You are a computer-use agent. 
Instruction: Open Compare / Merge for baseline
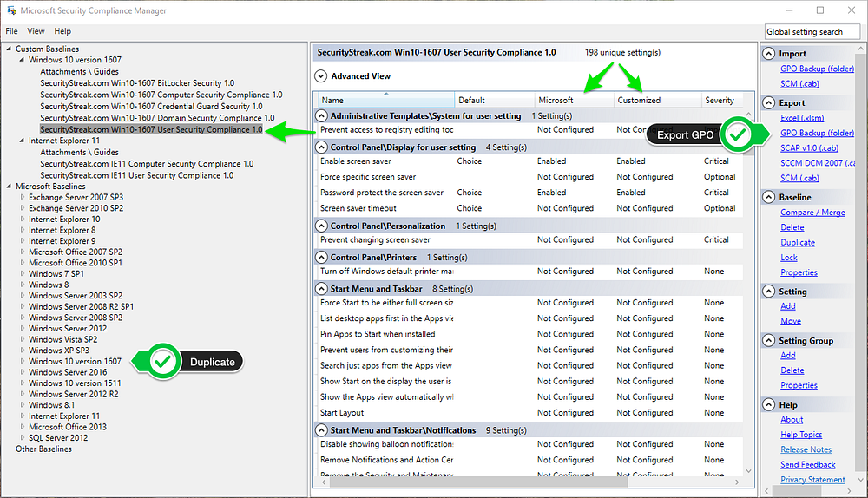click(x=812, y=213)
